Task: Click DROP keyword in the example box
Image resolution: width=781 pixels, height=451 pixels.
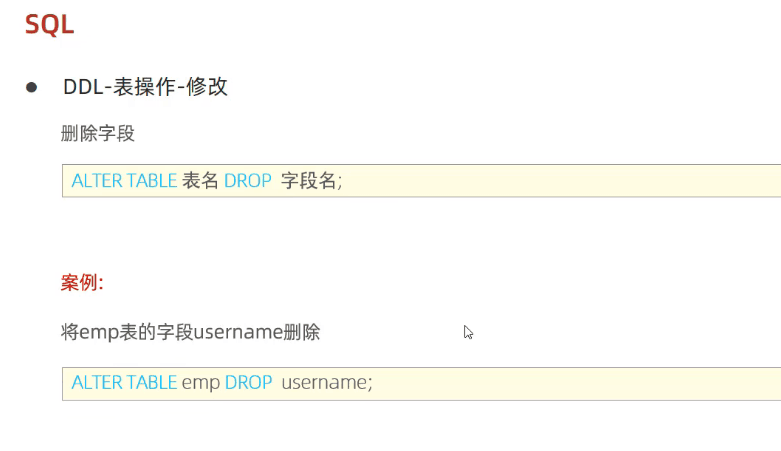Action: point(248,383)
